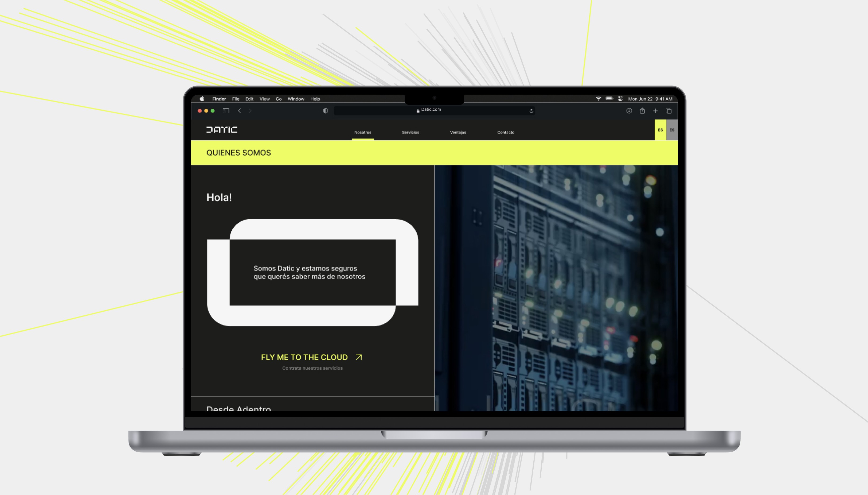Click the share icon in Safari
Screen dimensions: 868x495
[642, 111]
